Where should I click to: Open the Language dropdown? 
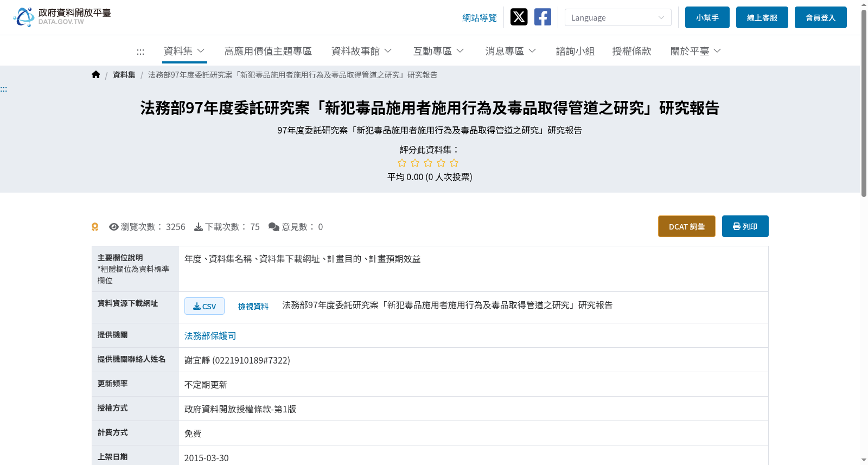(x=618, y=17)
